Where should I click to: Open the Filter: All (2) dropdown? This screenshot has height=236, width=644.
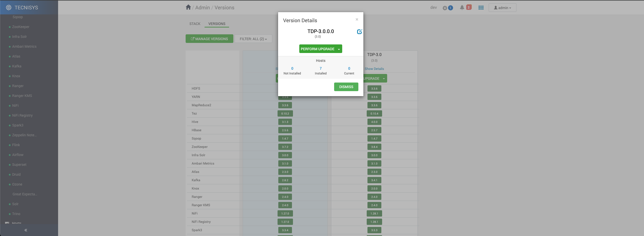(x=253, y=39)
